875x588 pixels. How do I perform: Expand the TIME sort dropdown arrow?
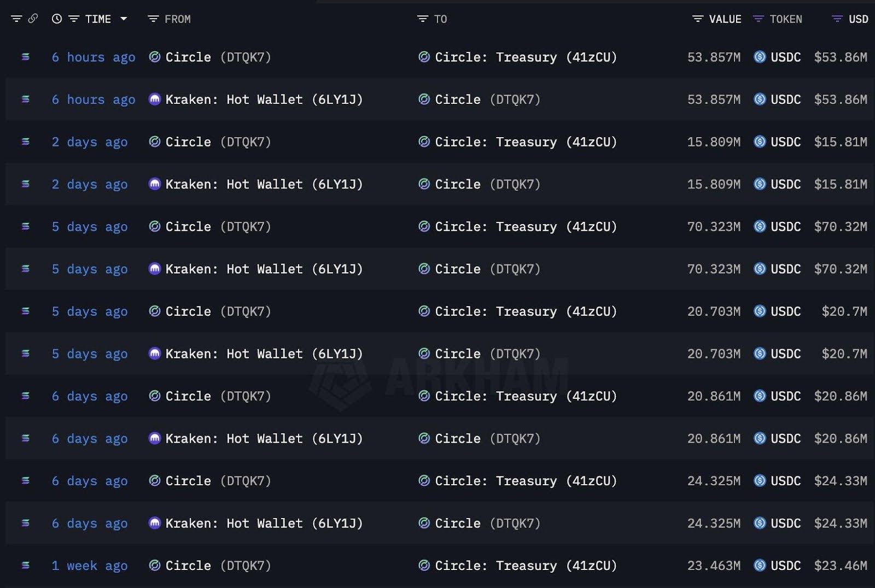point(124,19)
